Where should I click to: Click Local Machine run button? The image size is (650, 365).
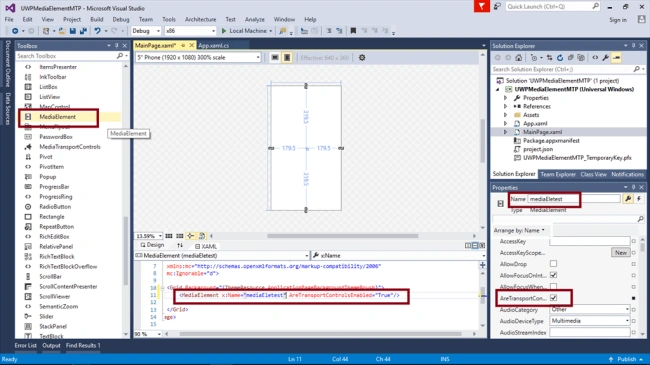point(247,31)
